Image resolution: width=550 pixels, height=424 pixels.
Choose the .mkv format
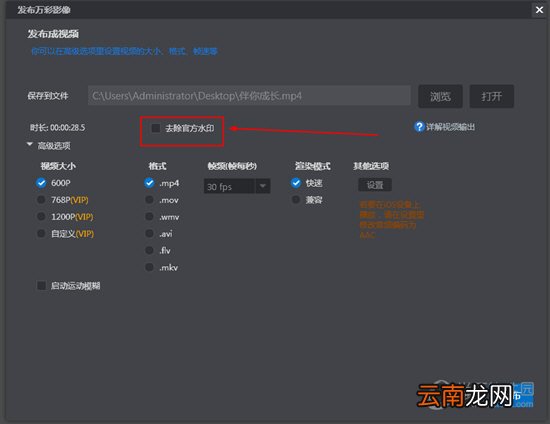149,267
